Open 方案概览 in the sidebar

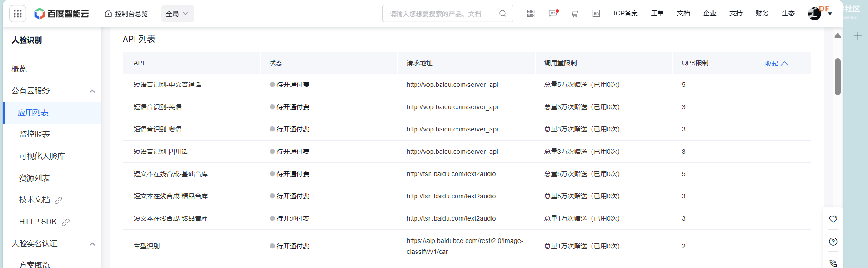[x=35, y=264]
